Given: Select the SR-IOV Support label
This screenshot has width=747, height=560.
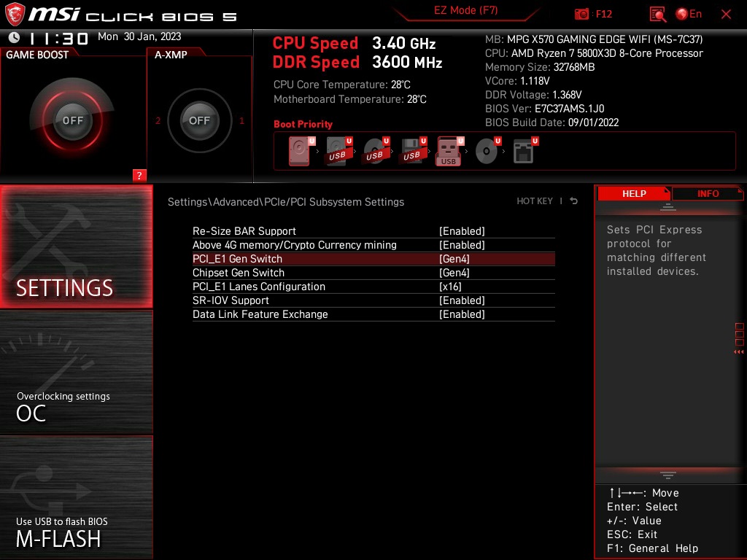Looking at the screenshot, I should [231, 300].
